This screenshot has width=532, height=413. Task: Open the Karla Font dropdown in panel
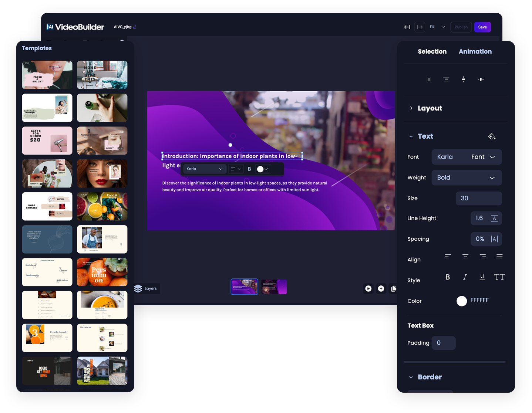tap(467, 157)
